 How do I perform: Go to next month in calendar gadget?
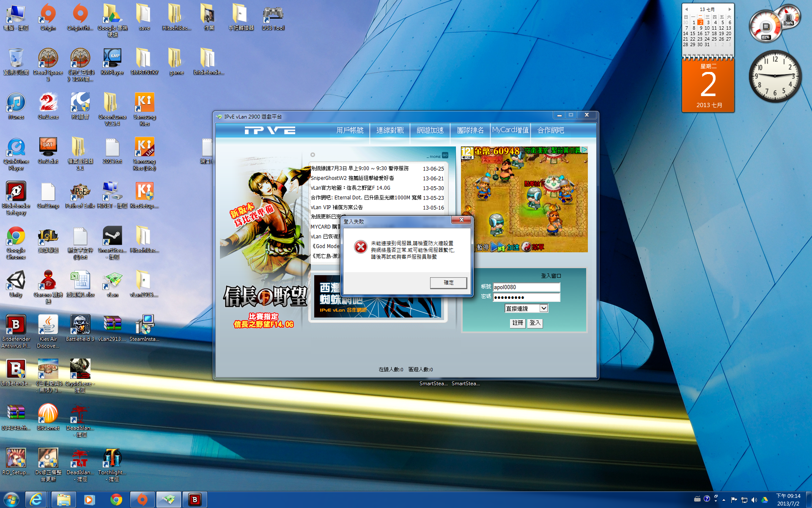730,9
